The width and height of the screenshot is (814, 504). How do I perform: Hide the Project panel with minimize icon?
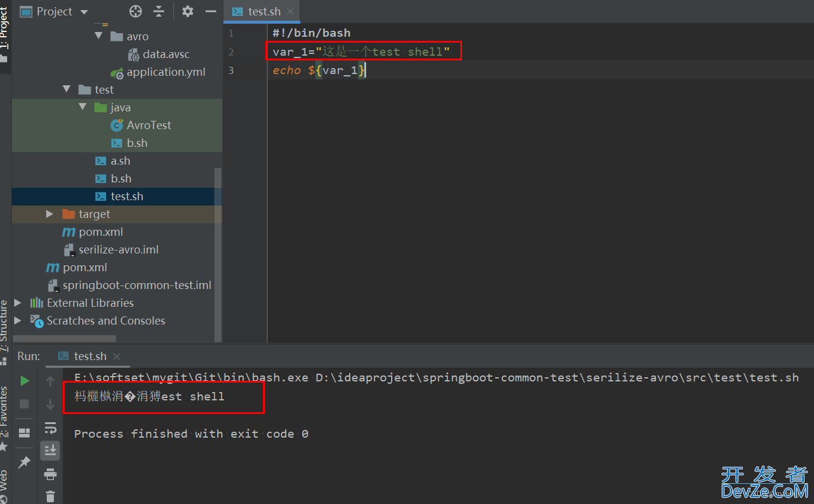point(210,11)
